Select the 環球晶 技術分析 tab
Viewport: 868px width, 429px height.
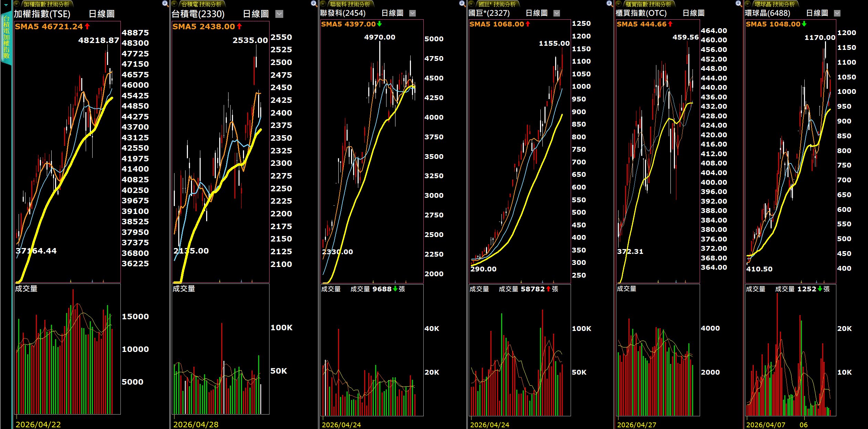(775, 4)
